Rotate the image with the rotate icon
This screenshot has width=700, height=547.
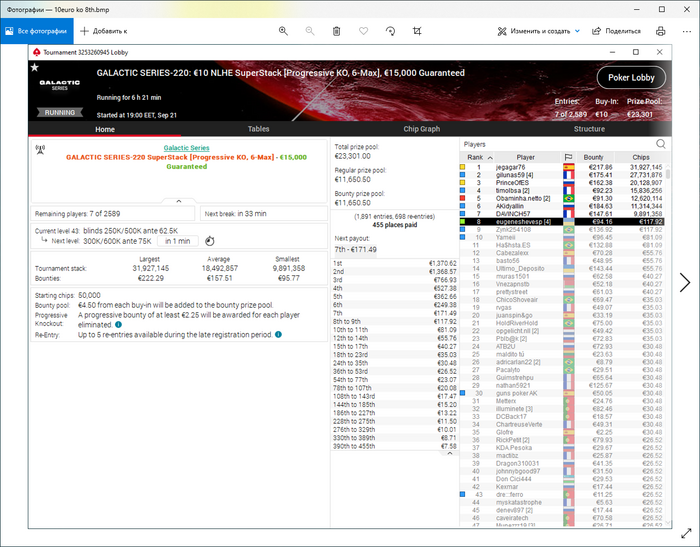[x=390, y=31]
